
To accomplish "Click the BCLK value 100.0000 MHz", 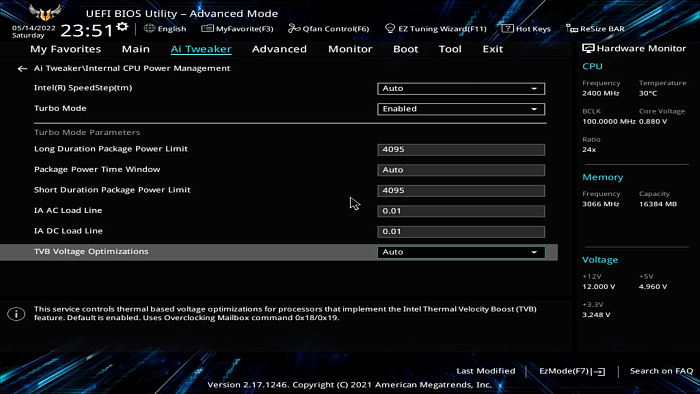I will (608, 121).
